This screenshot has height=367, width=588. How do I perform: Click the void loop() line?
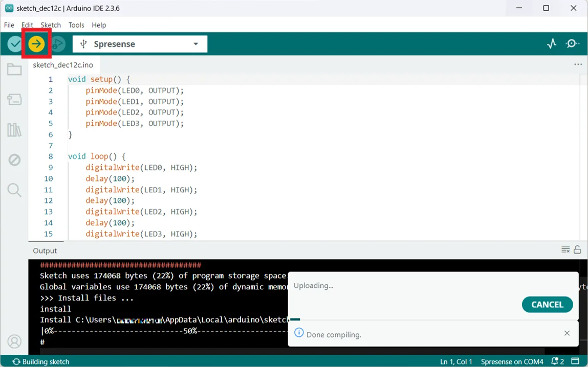point(97,156)
